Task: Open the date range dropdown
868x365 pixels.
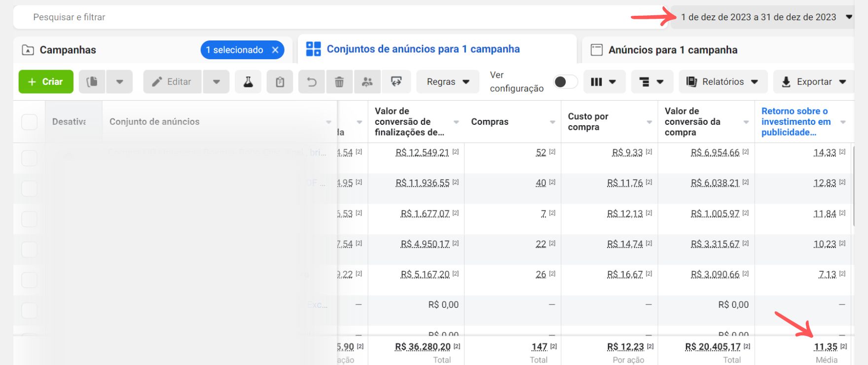Action: click(x=762, y=17)
